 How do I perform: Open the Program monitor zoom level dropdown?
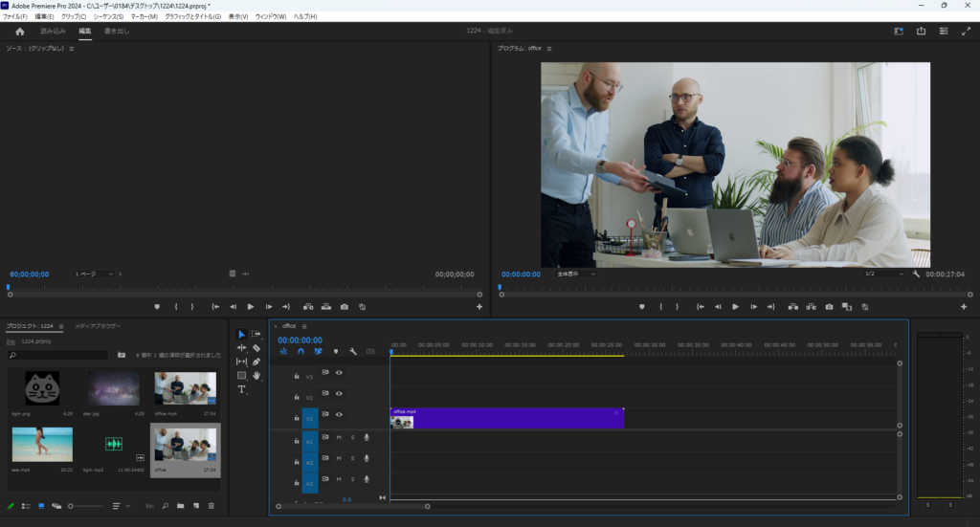576,274
